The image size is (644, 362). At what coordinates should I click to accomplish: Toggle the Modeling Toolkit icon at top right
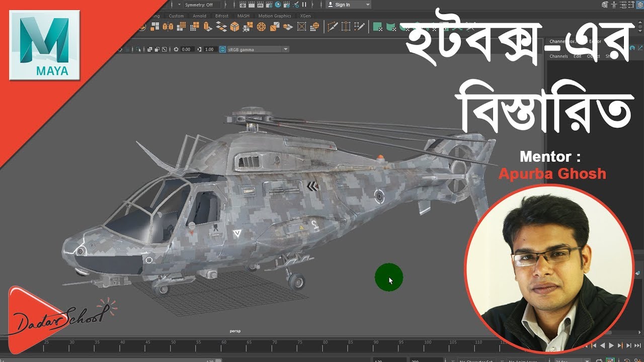pyautogui.click(x=605, y=5)
